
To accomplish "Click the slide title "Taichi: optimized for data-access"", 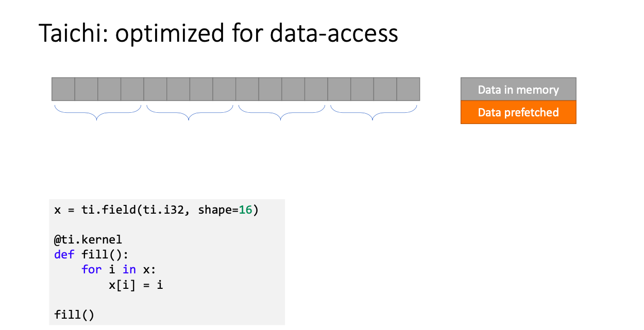I will point(218,33).
